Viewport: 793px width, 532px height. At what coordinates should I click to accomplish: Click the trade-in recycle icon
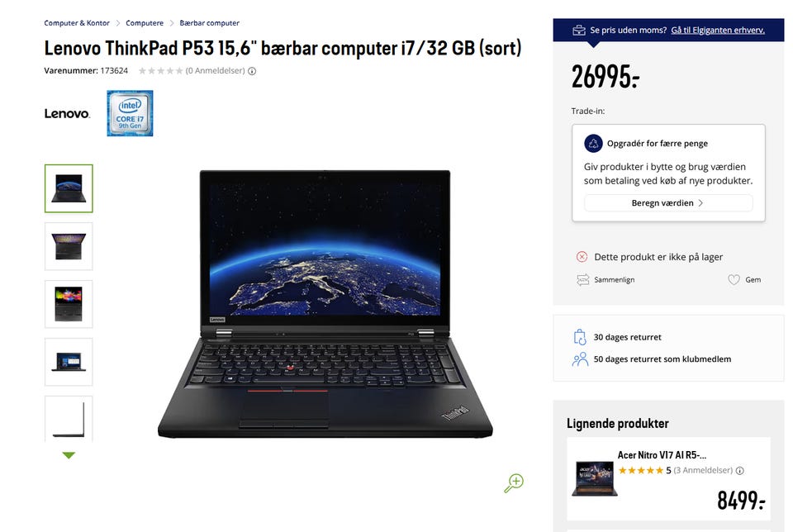[x=593, y=143]
